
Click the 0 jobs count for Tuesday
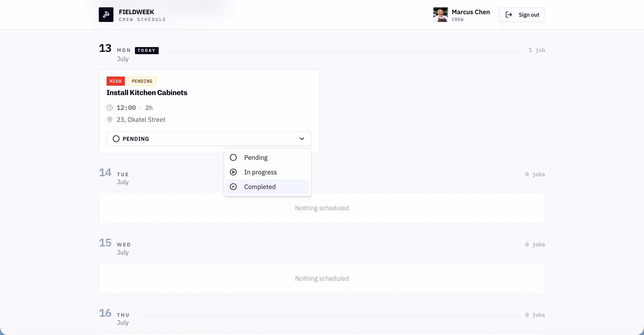(535, 174)
